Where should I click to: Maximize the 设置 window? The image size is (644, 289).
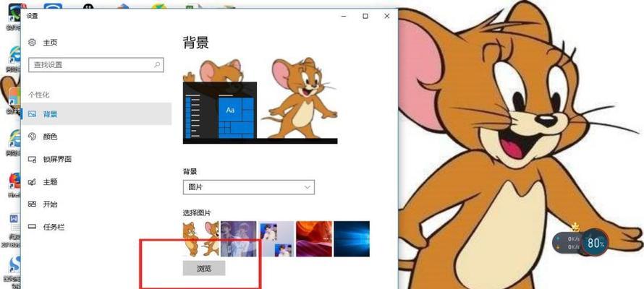365,16
